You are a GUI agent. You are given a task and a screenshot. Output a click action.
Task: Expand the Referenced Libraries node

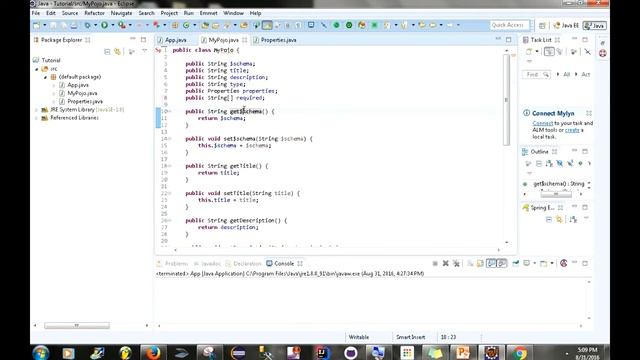pyautogui.click(x=36, y=118)
